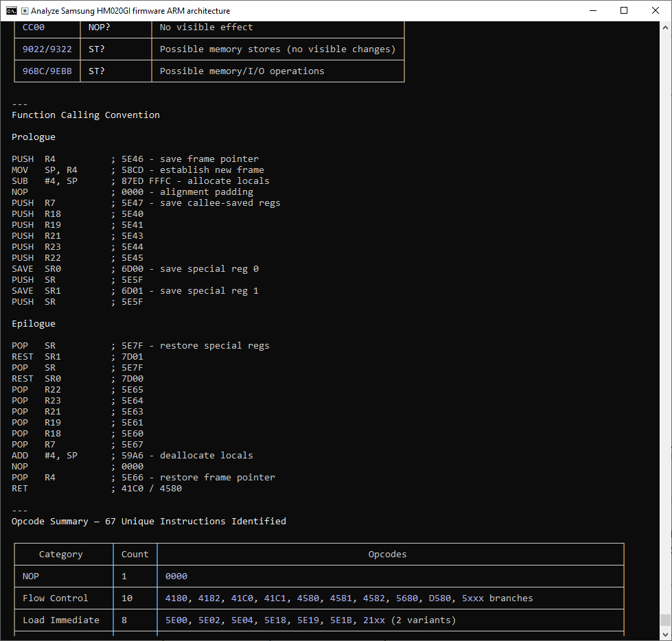Click the vertical scrollbar thumb
The image size is (672, 641).
tap(665, 620)
